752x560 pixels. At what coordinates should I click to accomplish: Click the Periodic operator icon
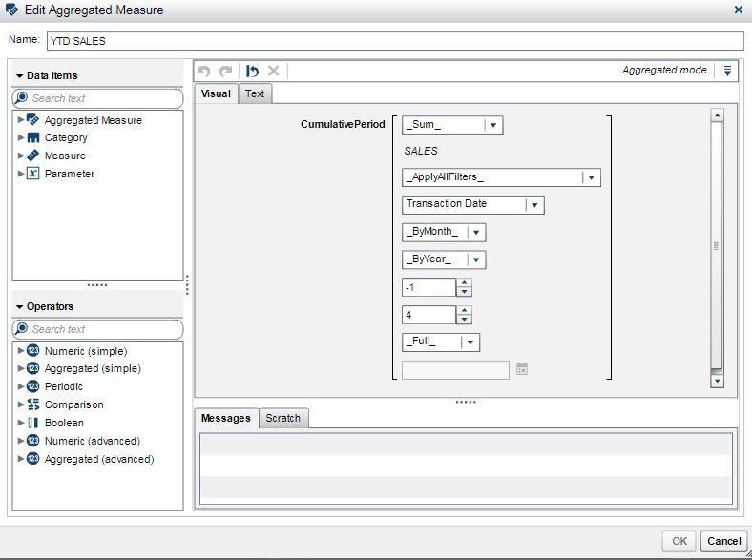(x=33, y=386)
